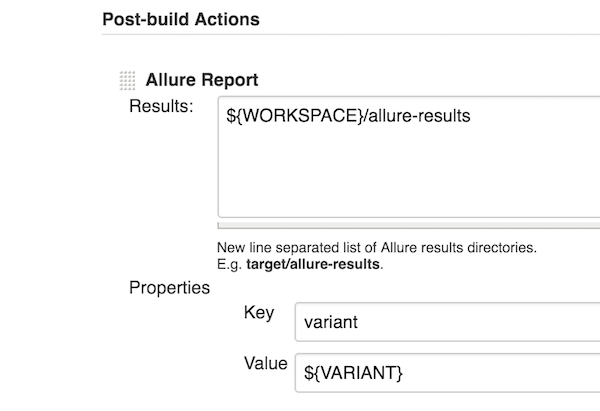Focus the Key input containing variant
The height and width of the screenshot is (411, 600).
pos(447,322)
